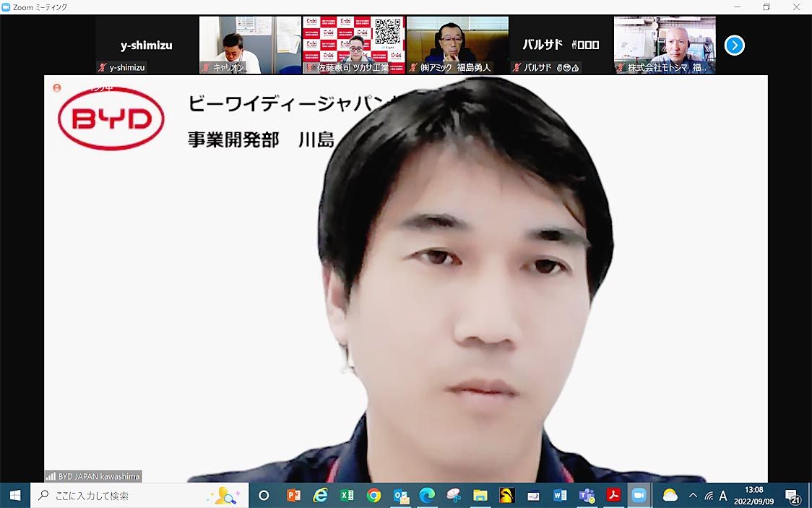Expand hidden system tray icons
This screenshot has width=812, height=508.
coord(693,496)
